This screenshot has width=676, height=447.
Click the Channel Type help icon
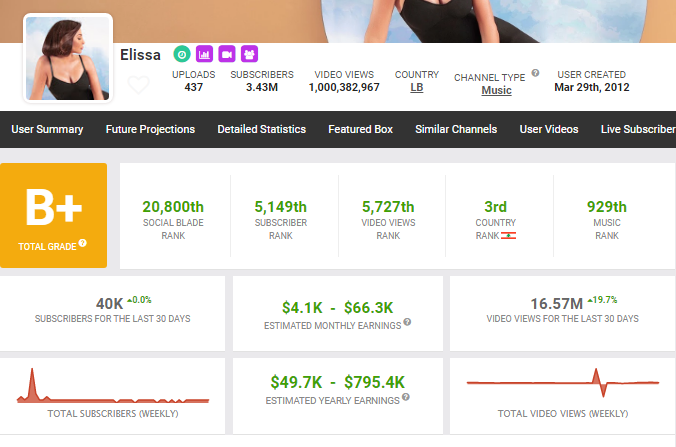pyautogui.click(x=536, y=73)
